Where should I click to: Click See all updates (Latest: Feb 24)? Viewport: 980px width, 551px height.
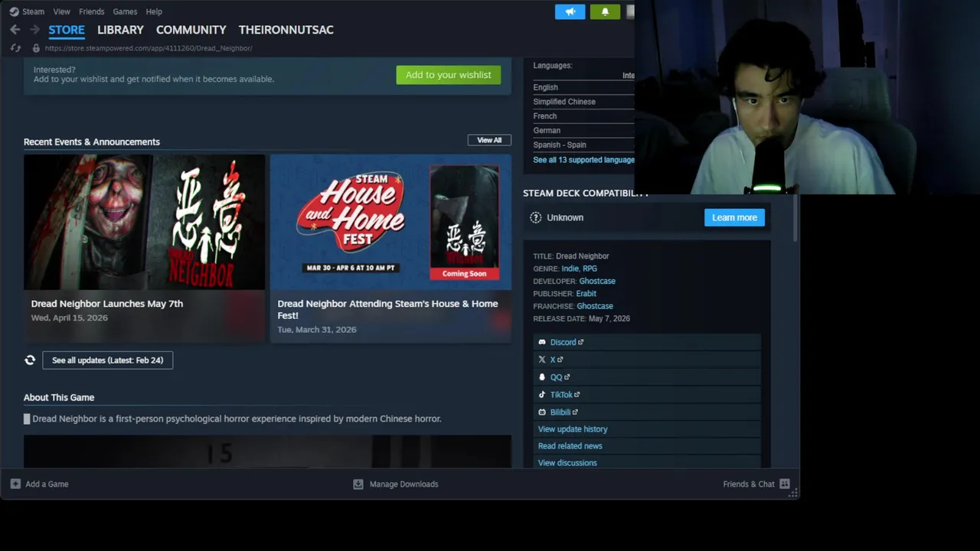tap(108, 360)
